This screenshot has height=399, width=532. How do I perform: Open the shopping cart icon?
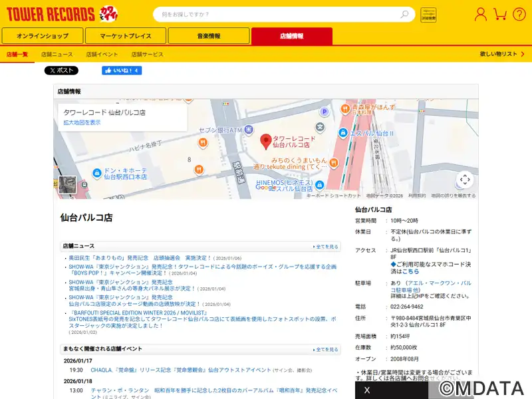pos(501,14)
